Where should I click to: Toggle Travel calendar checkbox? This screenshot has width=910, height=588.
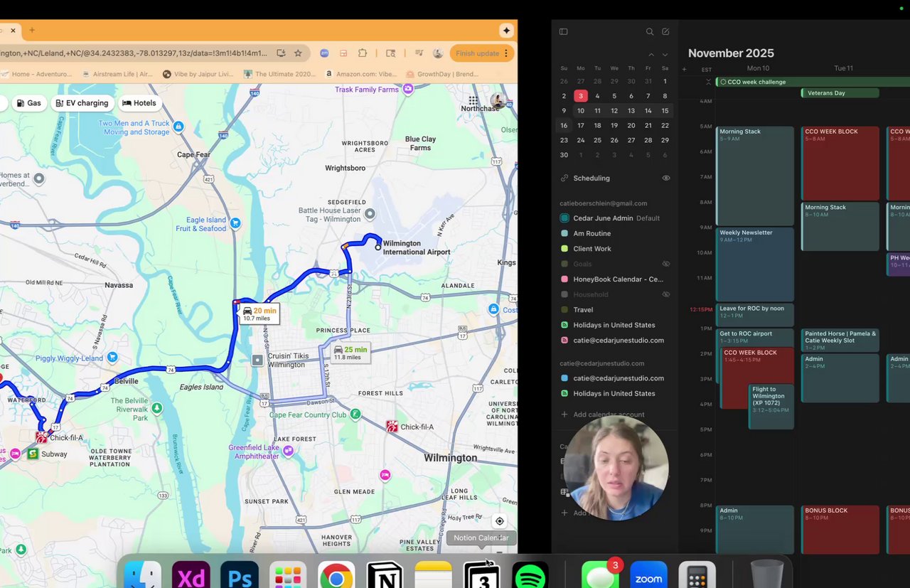coord(564,310)
